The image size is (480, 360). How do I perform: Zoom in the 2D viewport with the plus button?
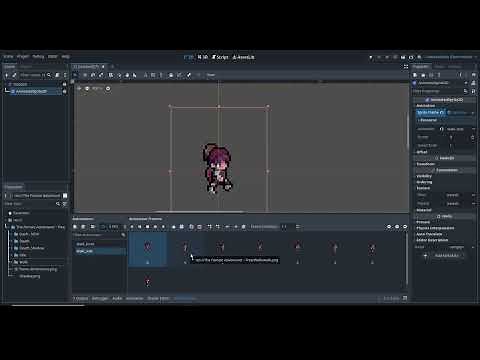click(108, 89)
